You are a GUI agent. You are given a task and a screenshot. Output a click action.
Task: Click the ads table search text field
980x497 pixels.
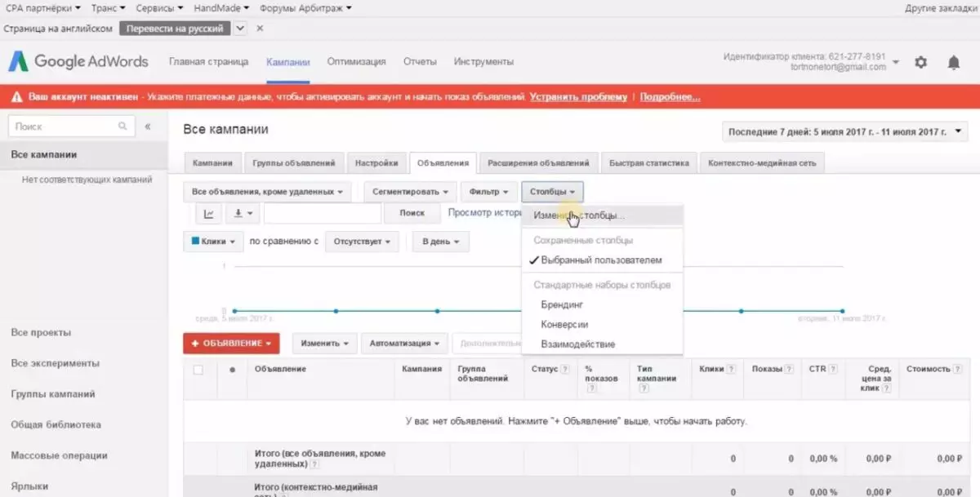tap(323, 213)
